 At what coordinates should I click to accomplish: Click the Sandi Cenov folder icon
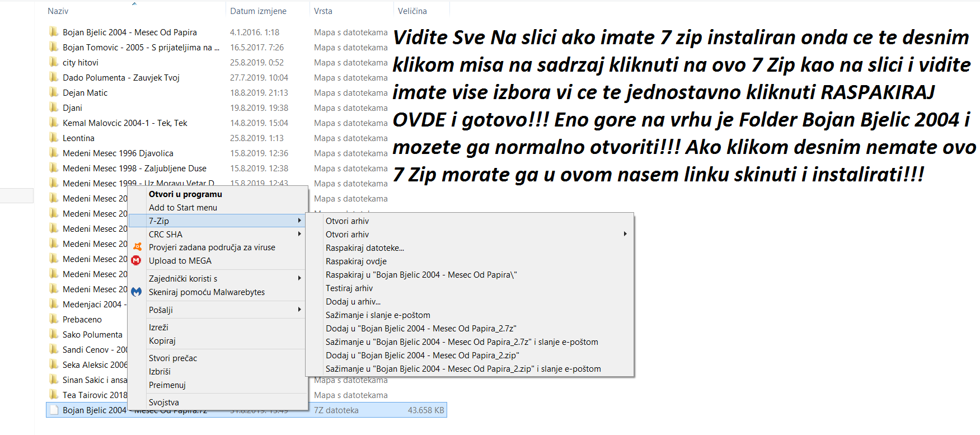click(x=54, y=349)
